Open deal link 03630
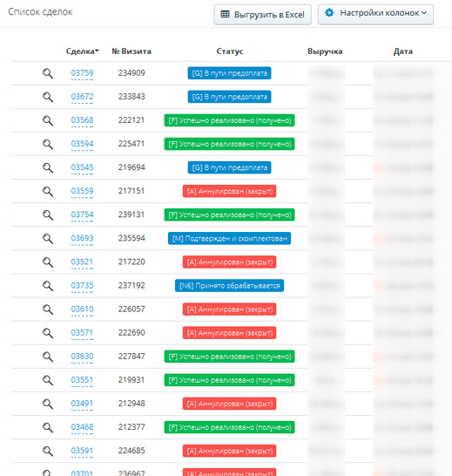Viewport: 452px width, 476px height. tap(82, 357)
